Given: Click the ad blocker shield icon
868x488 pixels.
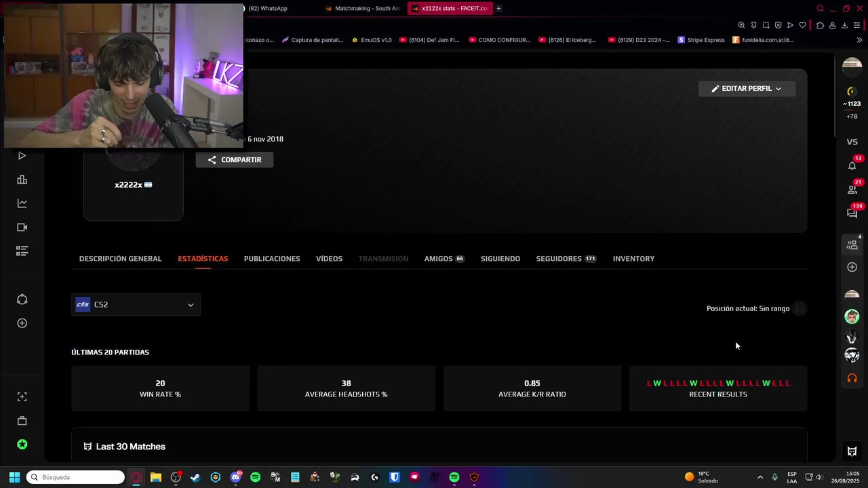Looking at the screenshot, I should click(778, 25).
